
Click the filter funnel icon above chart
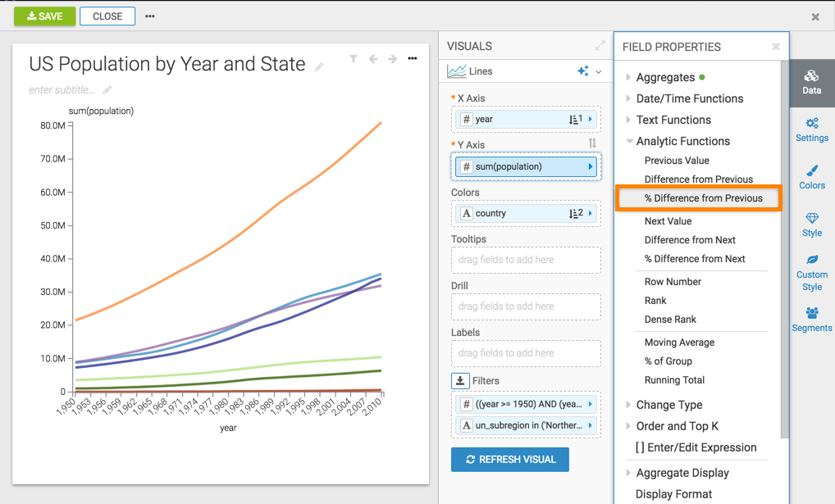tap(353, 59)
